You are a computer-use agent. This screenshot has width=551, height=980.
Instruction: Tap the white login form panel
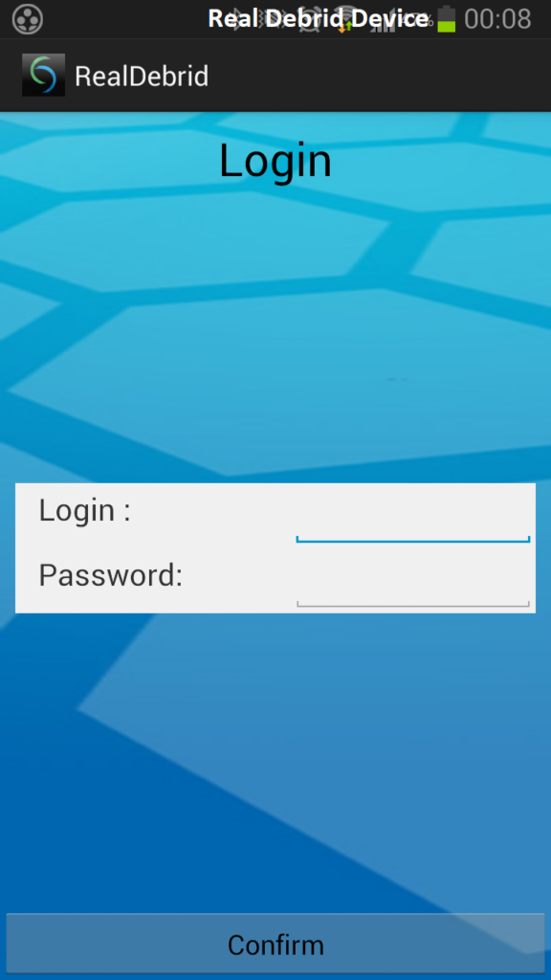point(275,548)
